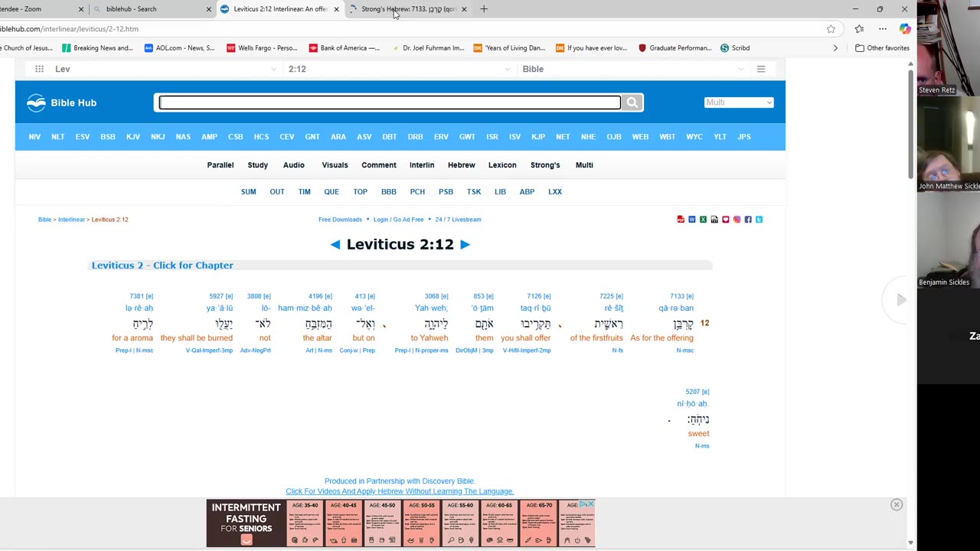Image resolution: width=980 pixels, height=551 pixels.
Task: Close the Leviticus 2:12 Interlinear tab
Action: coord(336,9)
